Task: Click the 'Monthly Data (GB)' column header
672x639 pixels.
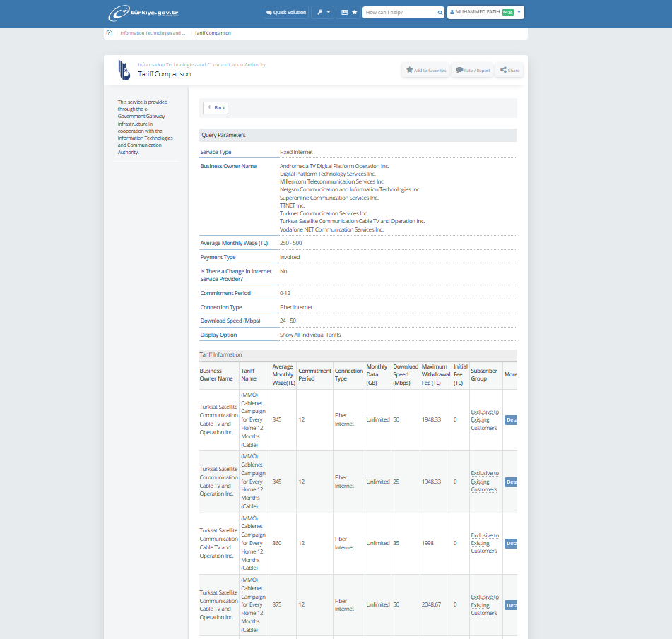Action: click(377, 375)
